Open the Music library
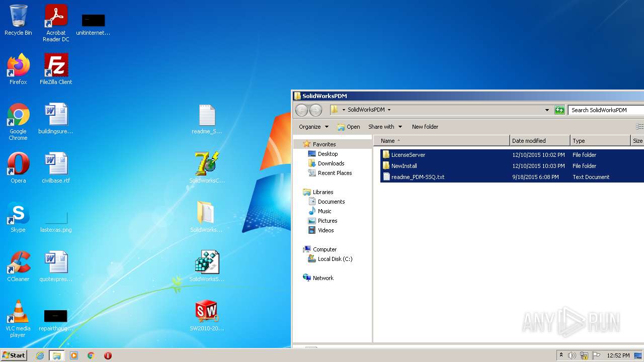Image resolution: width=644 pixels, height=362 pixels. [325, 211]
